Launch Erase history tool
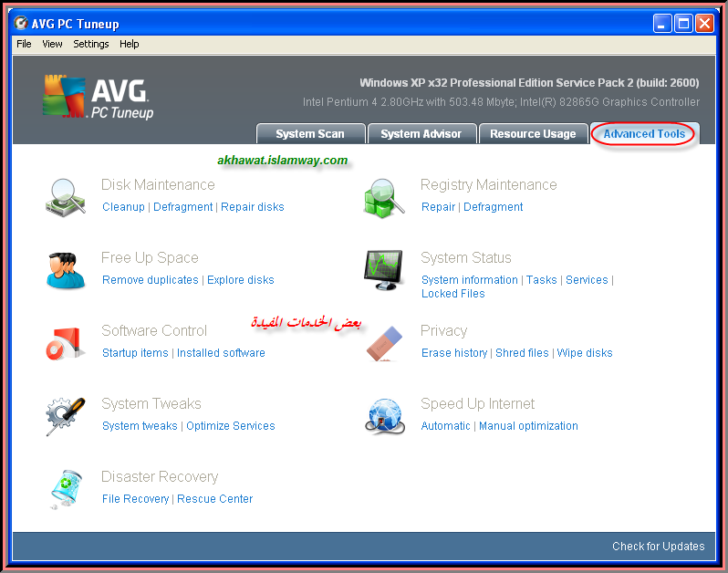Viewport: 728px width, 573px height. pos(454,353)
